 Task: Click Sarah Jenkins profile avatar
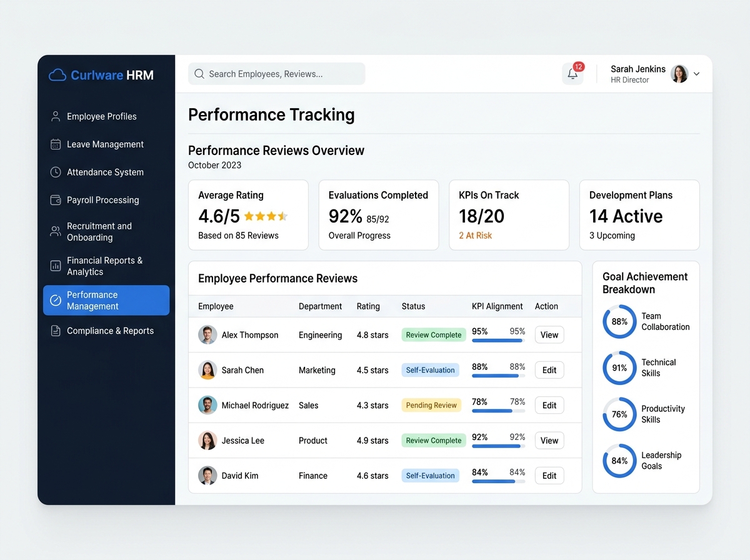pyautogui.click(x=679, y=74)
